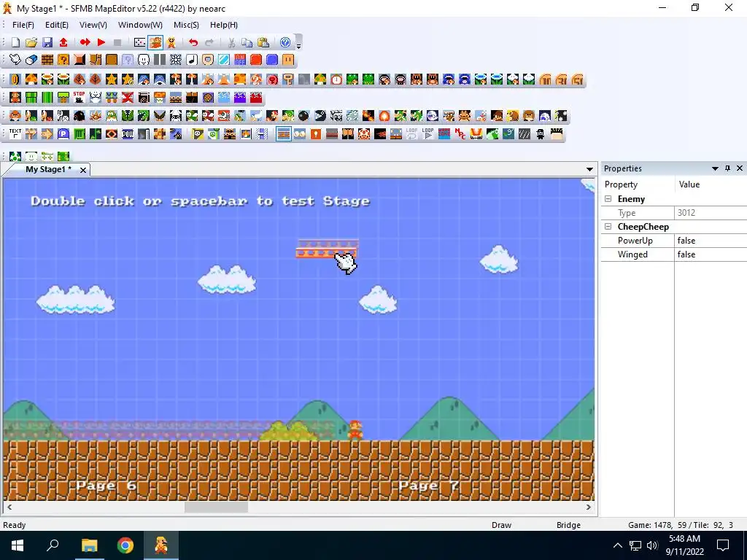This screenshot has height=560, width=747.
Task: Toggle auto-hide pin on Properties panel
Action: 727,168
